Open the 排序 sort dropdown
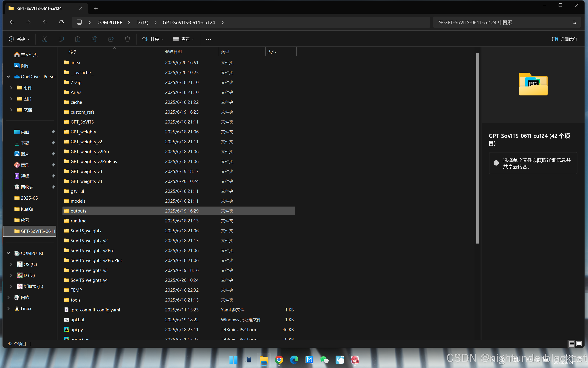The image size is (588, 368). click(153, 39)
